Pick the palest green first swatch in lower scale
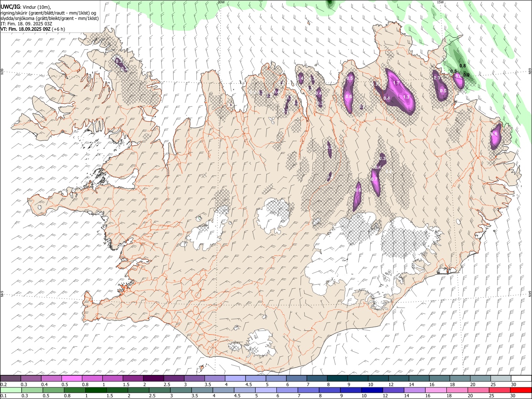The width and height of the screenshot is (532, 399). [x=11, y=390]
